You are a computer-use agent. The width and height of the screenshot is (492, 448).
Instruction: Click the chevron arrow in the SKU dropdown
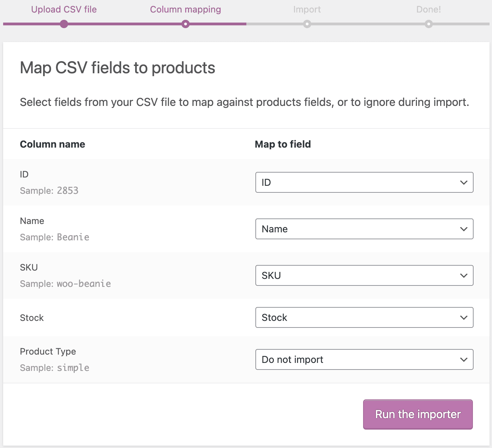point(464,275)
